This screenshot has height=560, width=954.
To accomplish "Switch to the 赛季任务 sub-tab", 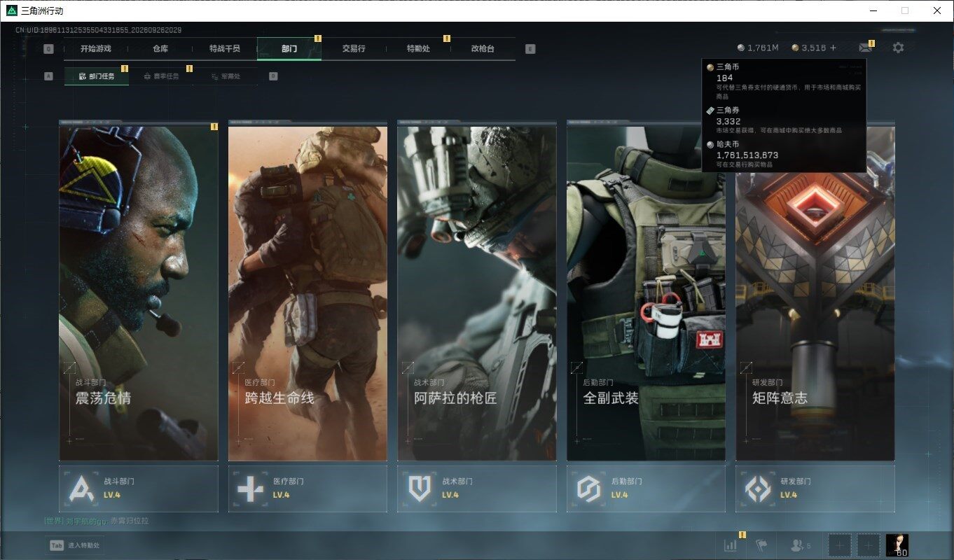I will 161,76.
